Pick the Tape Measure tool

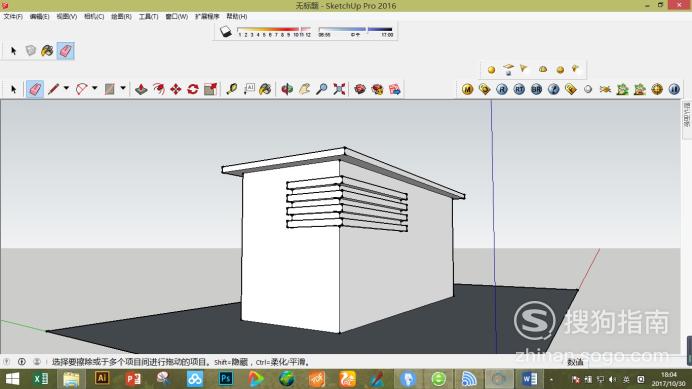pyautogui.click(x=231, y=89)
